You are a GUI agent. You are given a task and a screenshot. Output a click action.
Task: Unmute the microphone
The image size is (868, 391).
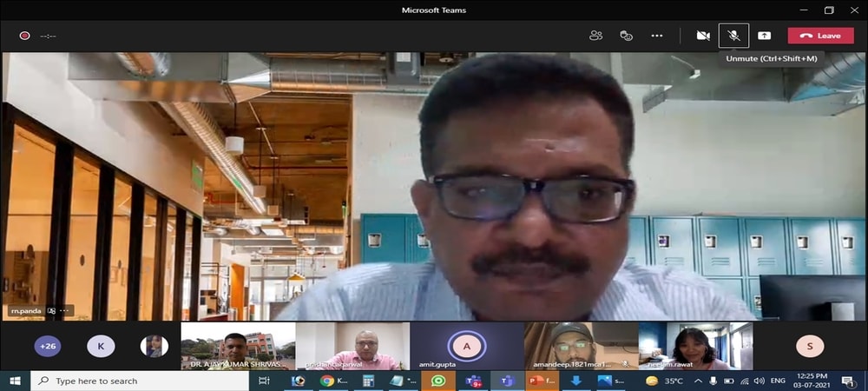point(733,36)
